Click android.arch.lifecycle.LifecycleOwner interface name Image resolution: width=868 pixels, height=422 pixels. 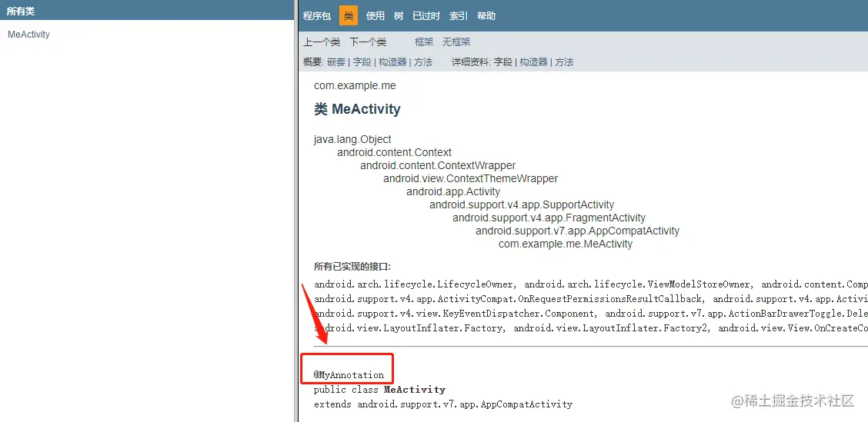pos(413,285)
